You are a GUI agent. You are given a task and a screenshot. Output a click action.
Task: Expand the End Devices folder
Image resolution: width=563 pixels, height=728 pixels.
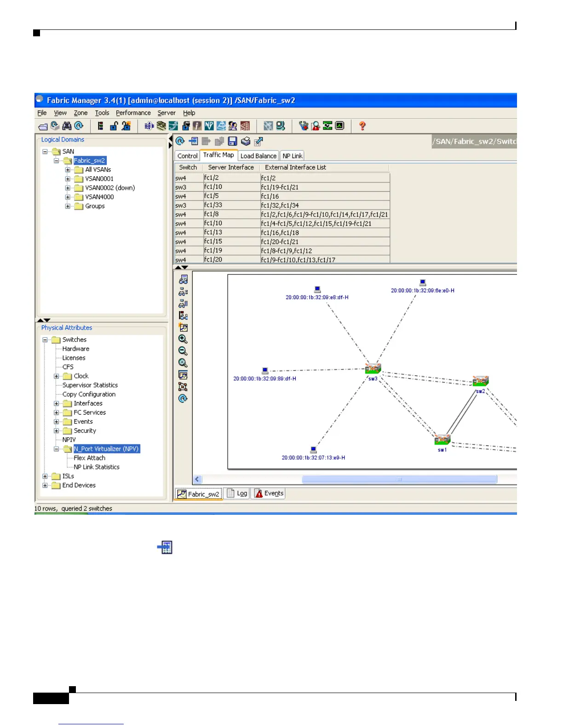pos(45,485)
